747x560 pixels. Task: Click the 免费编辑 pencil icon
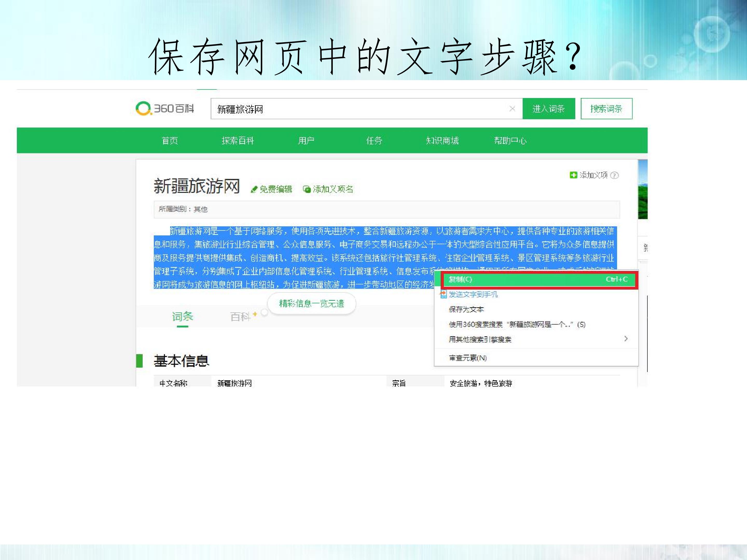(254, 190)
